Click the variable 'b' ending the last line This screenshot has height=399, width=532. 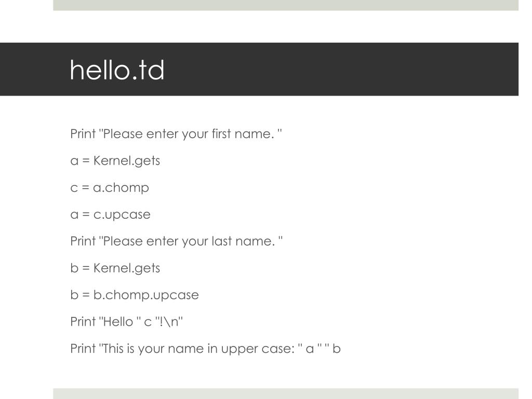337,349
